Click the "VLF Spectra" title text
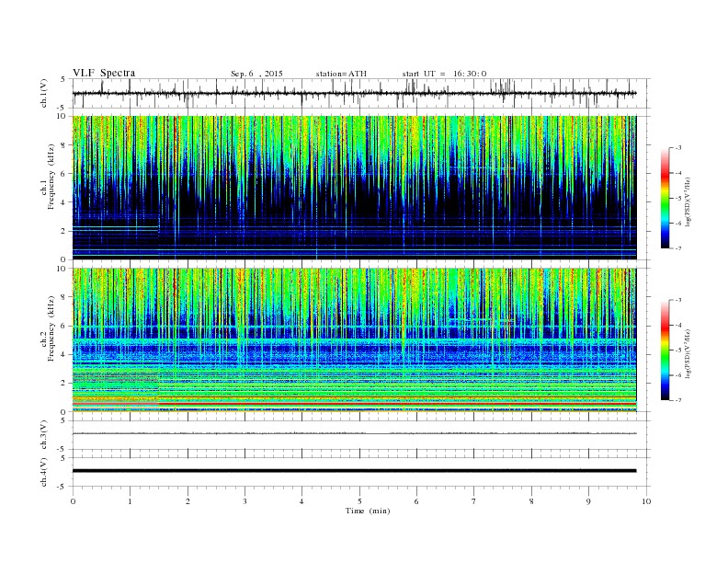 point(104,73)
